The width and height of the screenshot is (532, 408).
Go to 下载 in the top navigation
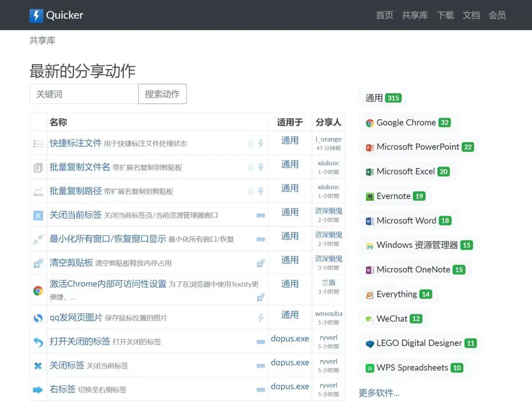coord(445,15)
